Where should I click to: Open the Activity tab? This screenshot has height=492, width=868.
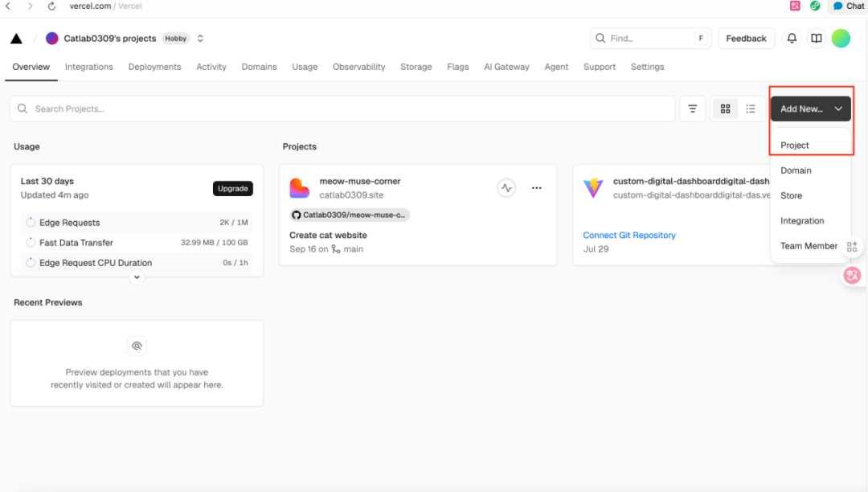coord(211,67)
